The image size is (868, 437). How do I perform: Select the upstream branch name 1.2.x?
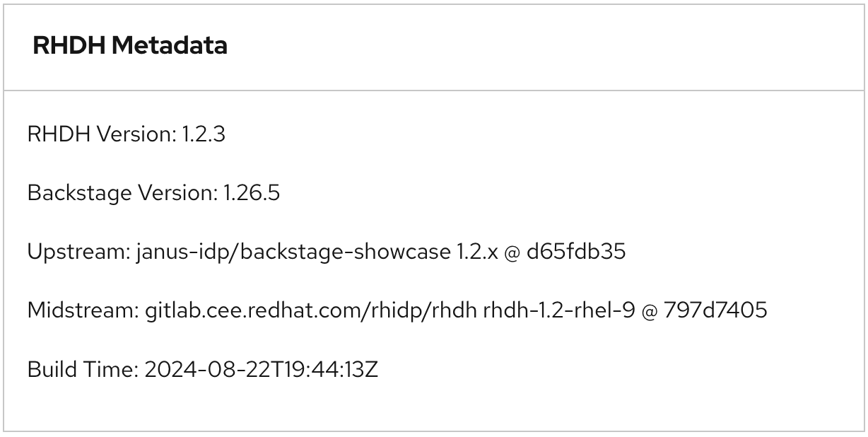tap(477, 251)
